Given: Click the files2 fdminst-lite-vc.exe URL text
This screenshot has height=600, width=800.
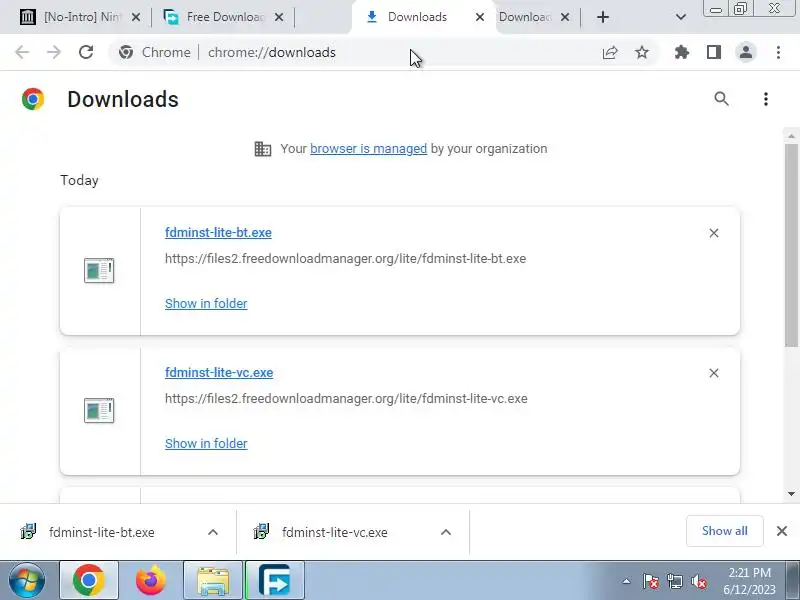Looking at the screenshot, I should [x=346, y=398].
